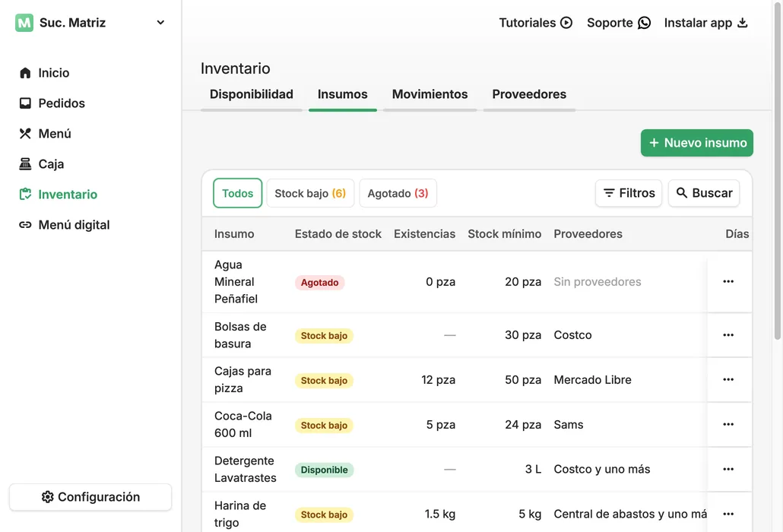783x532 pixels.
Task: Click the Tutoriales play icon
Action: point(566,23)
